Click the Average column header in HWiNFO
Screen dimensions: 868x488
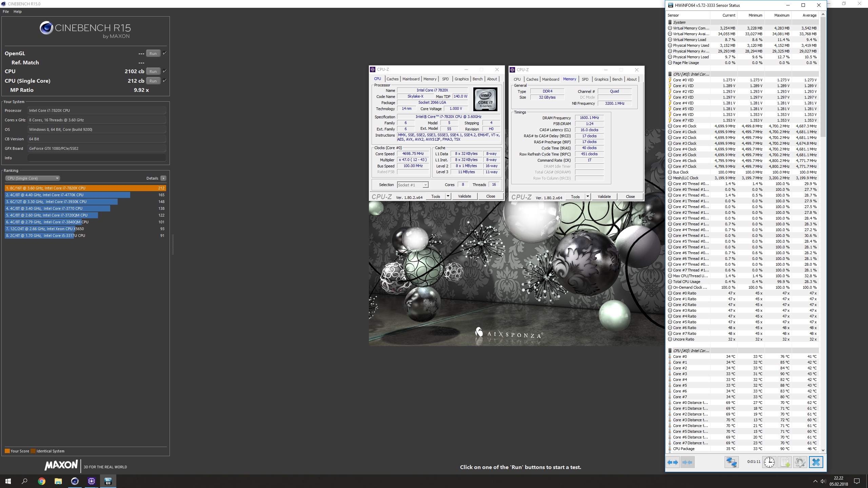point(809,15)
